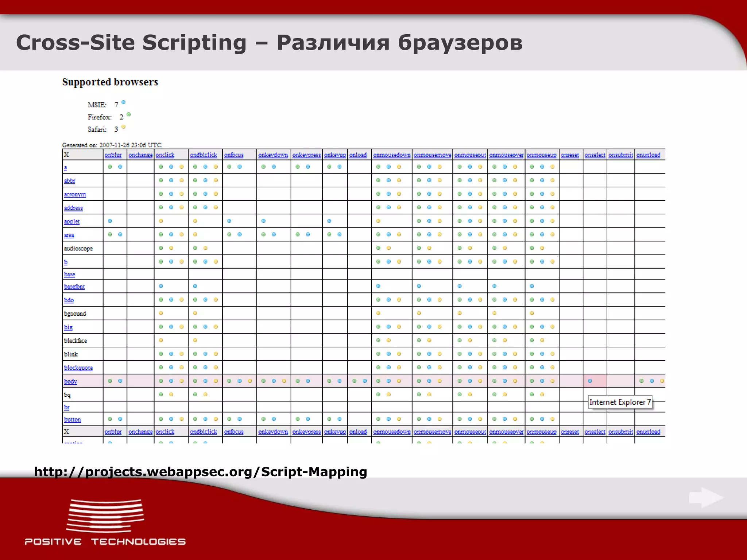The width and height of the screenshot is (747, 560).
Task: Click the yellow Safari legend dot
Action: (123, 127)
